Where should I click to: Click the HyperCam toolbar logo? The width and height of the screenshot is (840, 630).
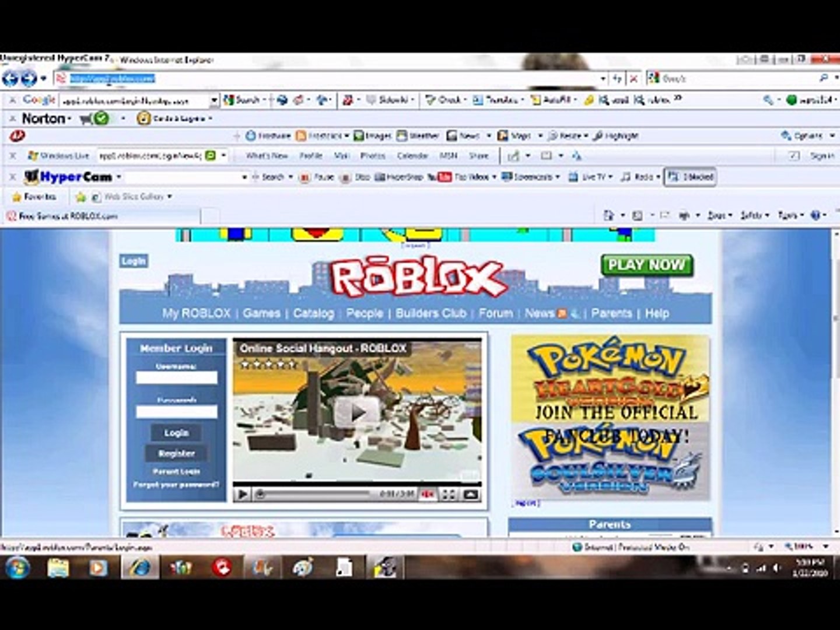coord(69,177)
